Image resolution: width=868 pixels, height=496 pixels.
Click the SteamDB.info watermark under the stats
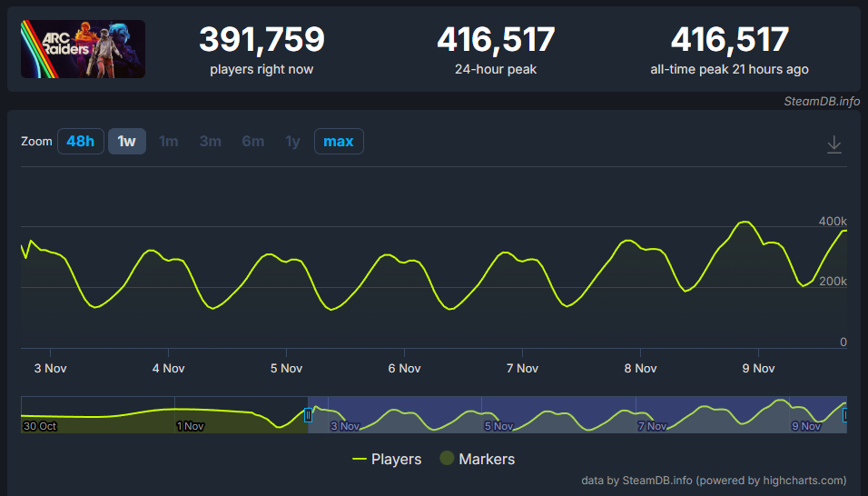822,101
